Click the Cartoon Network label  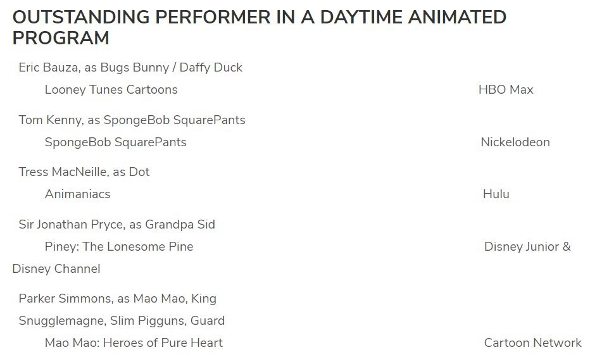[x=532, y=343]
